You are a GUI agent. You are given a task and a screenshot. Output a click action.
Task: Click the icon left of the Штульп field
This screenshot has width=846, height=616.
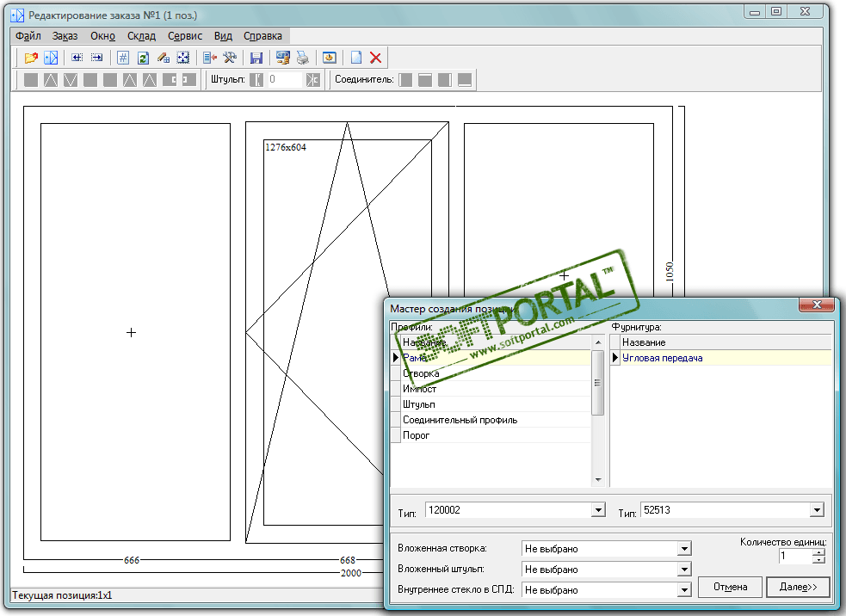256,80
